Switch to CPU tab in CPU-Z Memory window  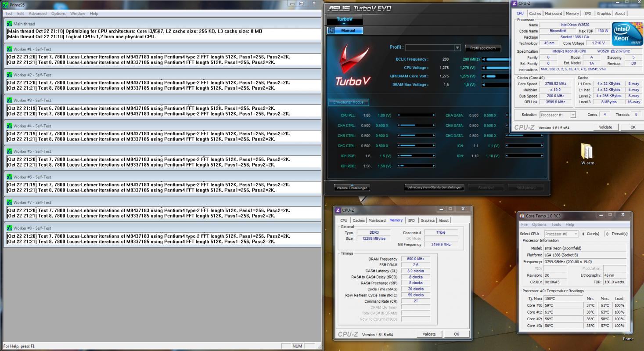click(344, 221)
